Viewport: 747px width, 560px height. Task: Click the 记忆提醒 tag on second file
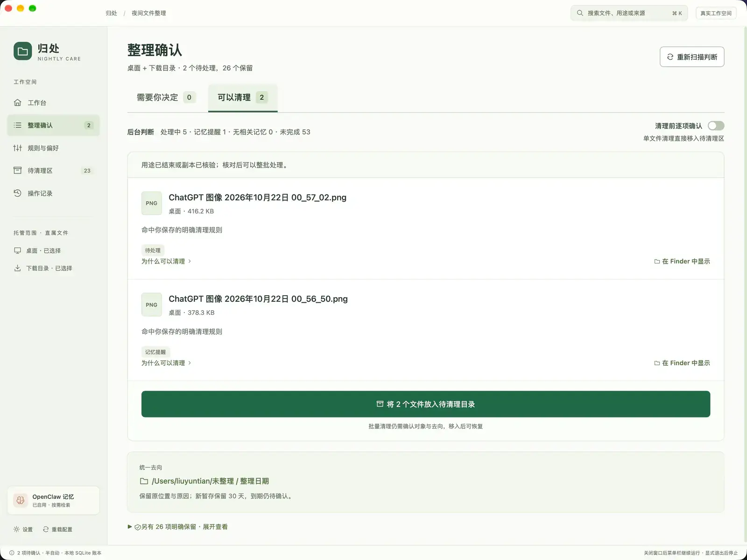click(x=155, y=352)
